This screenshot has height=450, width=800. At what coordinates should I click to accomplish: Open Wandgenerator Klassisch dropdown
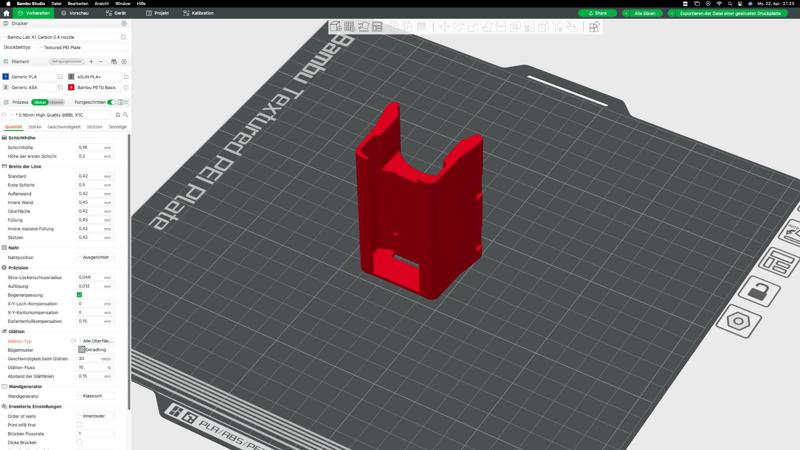tap(95, 396)
